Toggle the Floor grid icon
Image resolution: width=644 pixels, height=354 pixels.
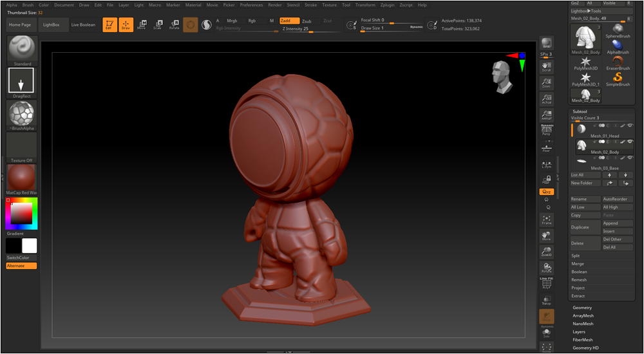point(546,147)
